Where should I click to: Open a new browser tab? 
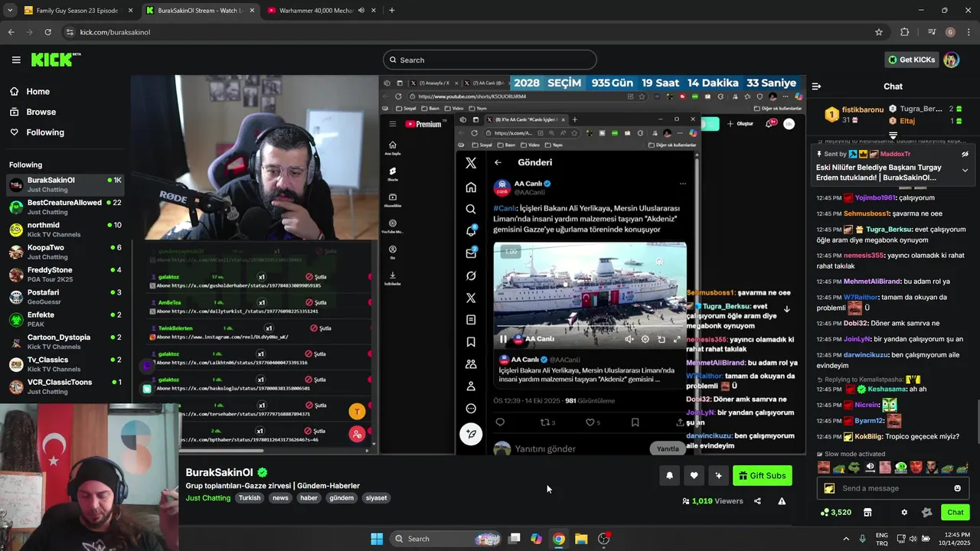(391, 11)
